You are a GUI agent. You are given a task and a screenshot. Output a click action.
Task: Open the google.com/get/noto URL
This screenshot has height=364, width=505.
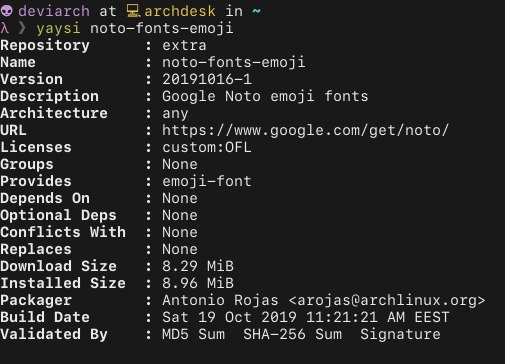[x=306, y=130]
